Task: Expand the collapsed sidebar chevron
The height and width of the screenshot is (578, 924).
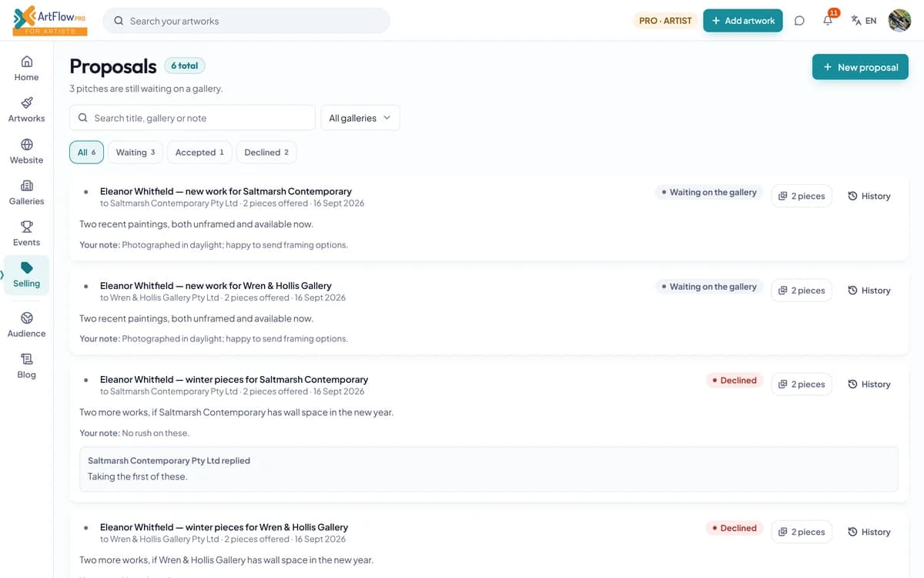Action: [x=2, y=275]
